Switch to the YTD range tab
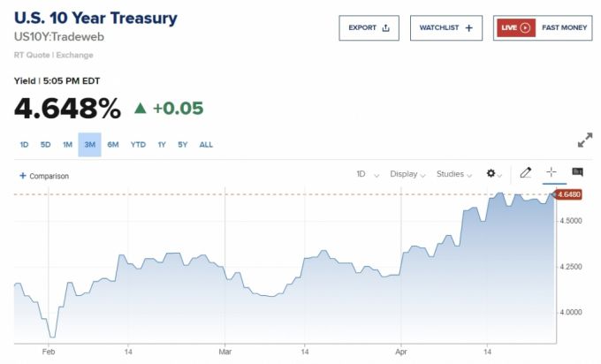 coord(138,145)
